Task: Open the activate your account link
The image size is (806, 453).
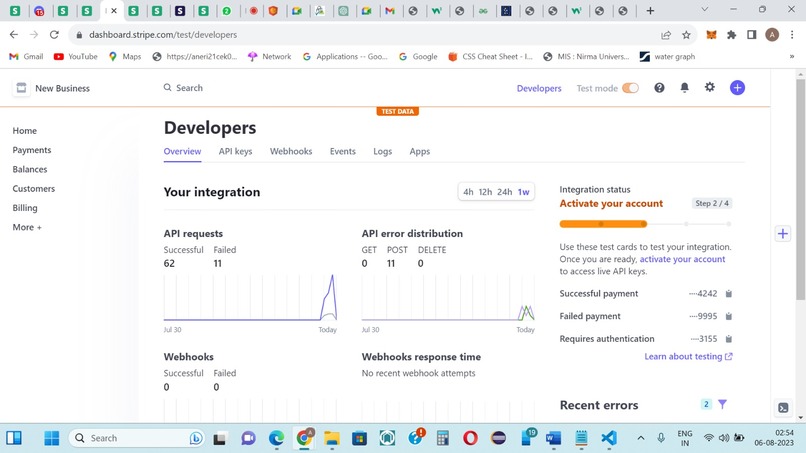Action: pos(682,259)
